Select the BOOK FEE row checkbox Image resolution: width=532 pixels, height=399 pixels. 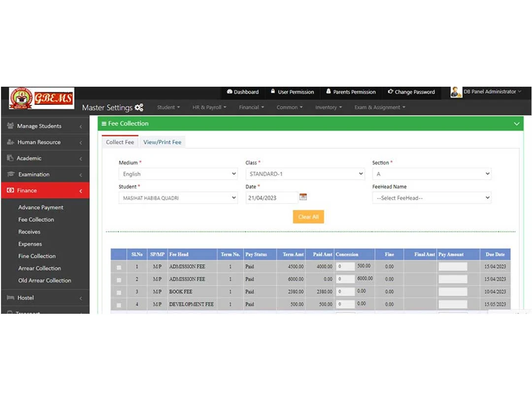(x=118, y=292)
